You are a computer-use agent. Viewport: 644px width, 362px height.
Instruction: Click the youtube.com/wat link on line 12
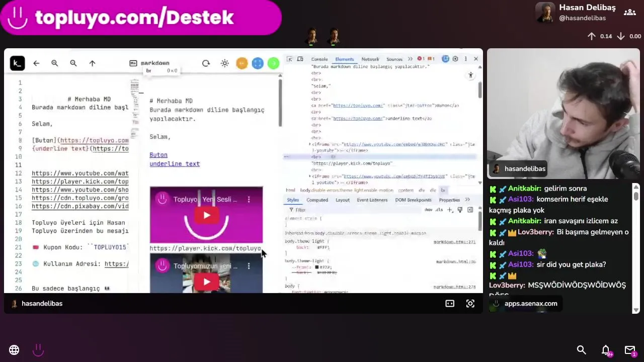pos(80,173)
